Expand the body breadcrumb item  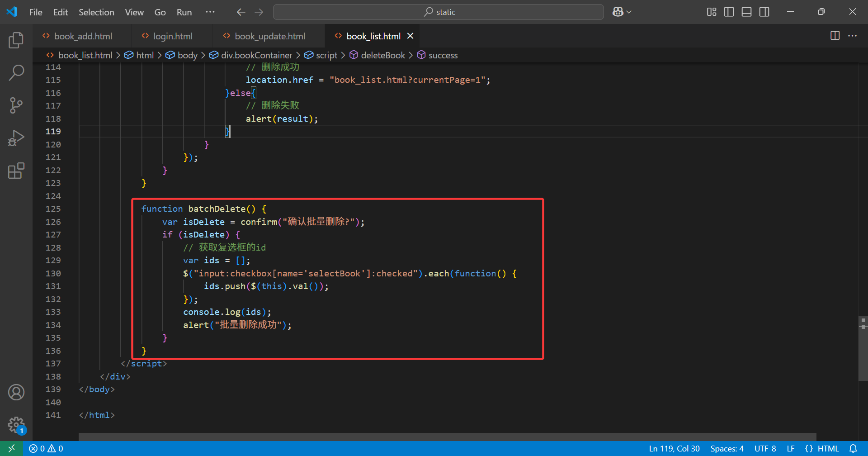pyautogui.click(x=187, y=55)
